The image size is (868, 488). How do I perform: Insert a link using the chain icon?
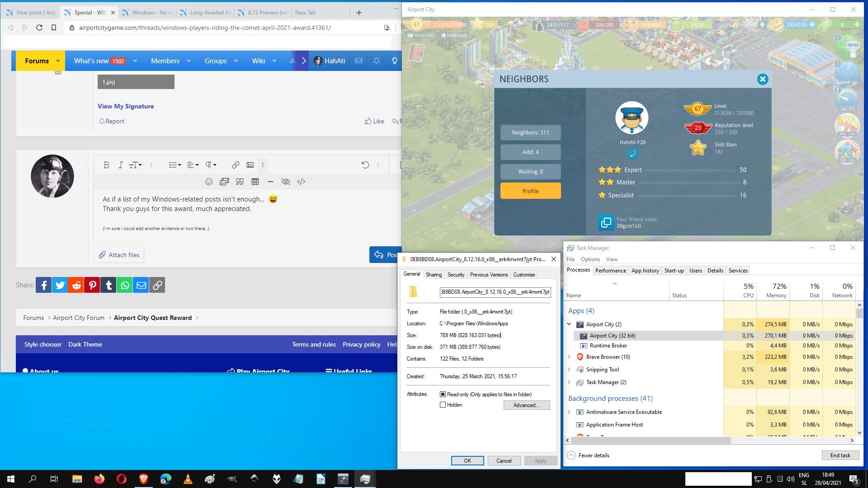(x=236, y=165)
